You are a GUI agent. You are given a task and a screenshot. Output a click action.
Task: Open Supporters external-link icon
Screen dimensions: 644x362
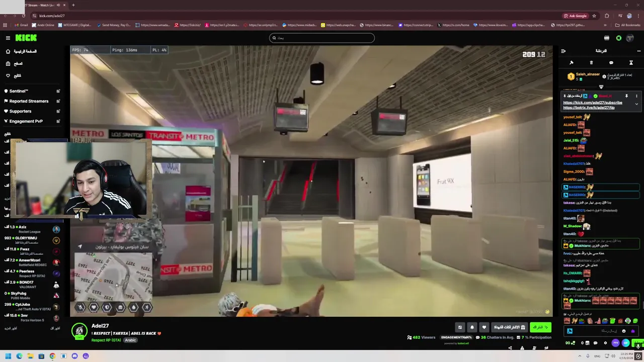coord(58,111)
